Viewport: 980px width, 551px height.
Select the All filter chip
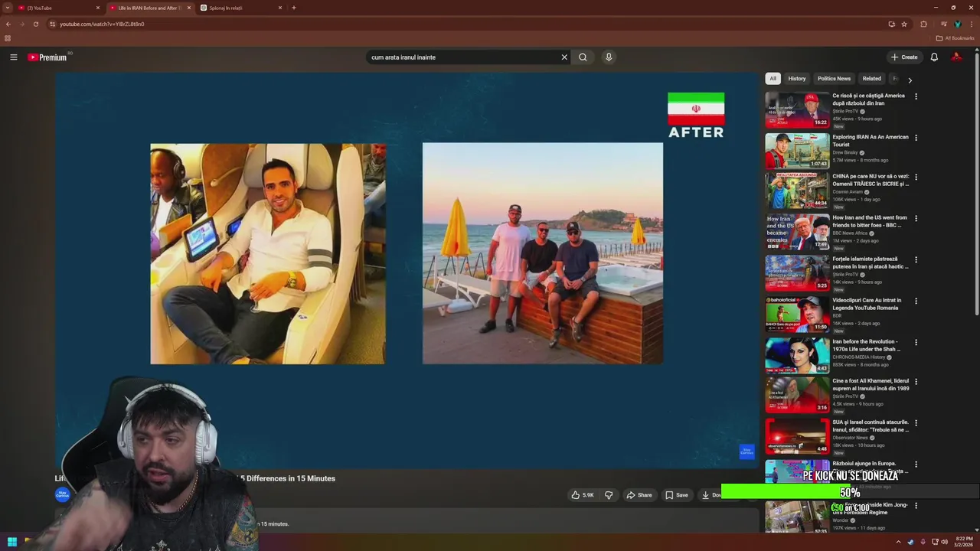coord(773,79)
